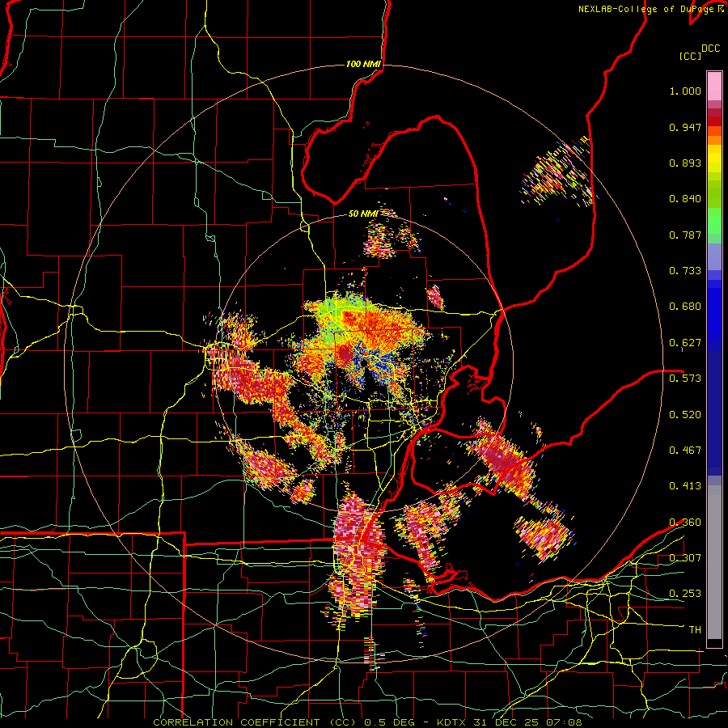Select the 0.947 color scale value

click(685, 127)
